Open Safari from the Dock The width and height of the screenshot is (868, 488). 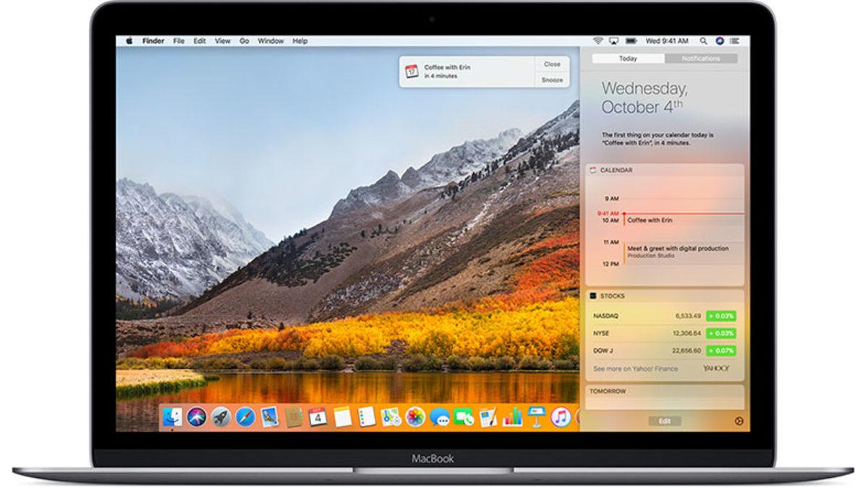point(245,416)
